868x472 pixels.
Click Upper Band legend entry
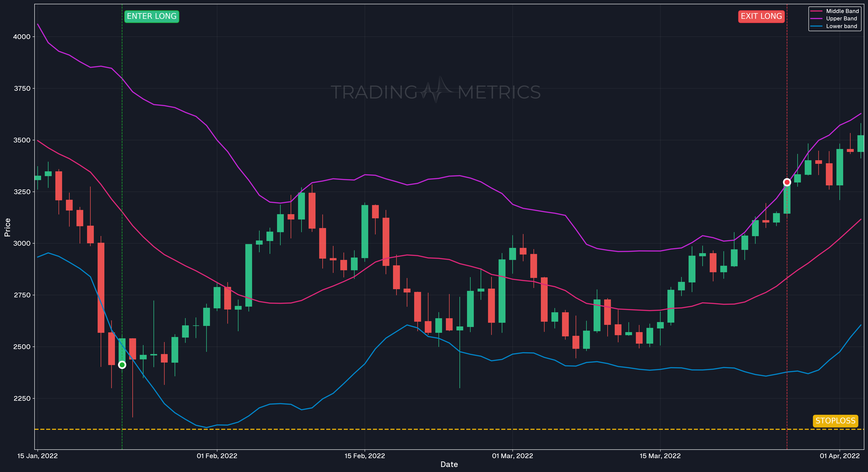click(x=834, y=19)
